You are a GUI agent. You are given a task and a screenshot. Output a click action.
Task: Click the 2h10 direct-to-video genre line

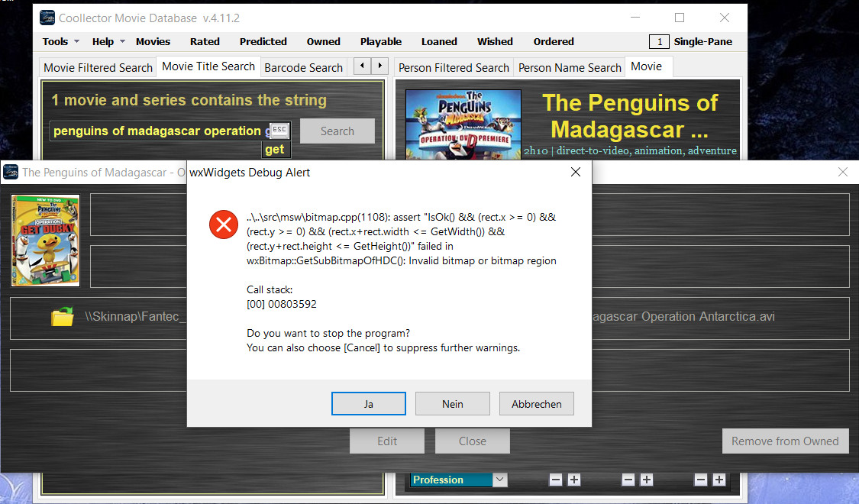click(x=630, y=150)
